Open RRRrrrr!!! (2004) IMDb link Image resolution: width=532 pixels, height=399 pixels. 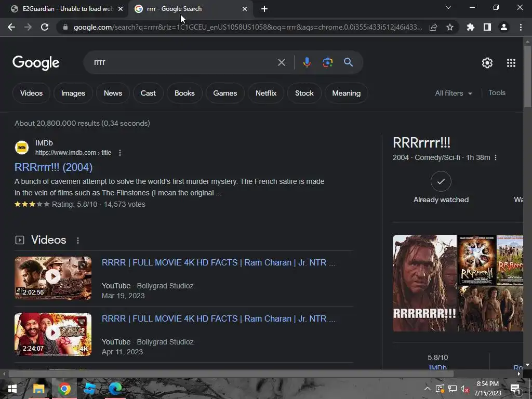pyautogui.click(x=54, y=167)
